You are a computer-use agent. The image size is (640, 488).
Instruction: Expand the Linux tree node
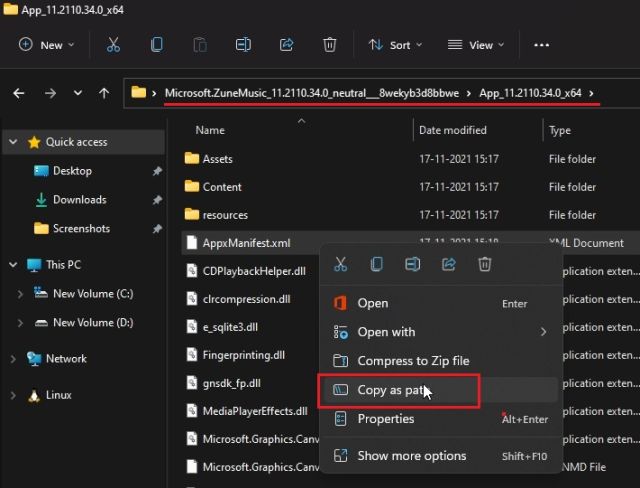(x=13, y=395)
